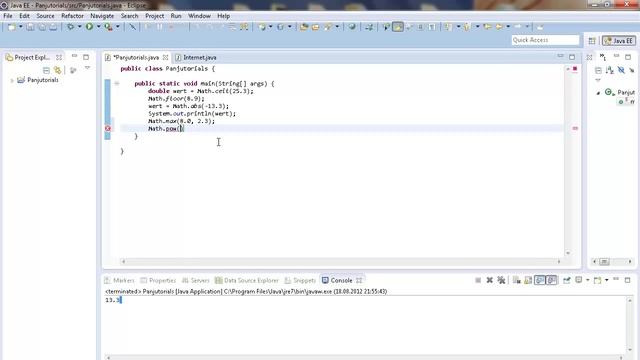Open the Project menu
Viewport: 640px width, 360px height.
coord(155,16)
